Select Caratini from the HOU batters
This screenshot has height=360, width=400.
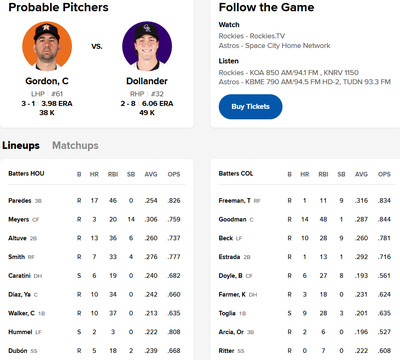click(x=19, y=276)
